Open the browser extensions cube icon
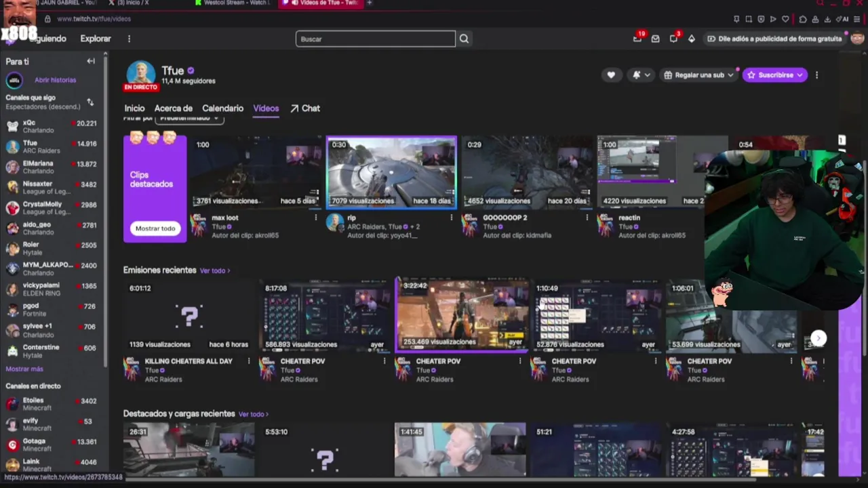Viewport: 868px width, 488px height. pos(803,19)
